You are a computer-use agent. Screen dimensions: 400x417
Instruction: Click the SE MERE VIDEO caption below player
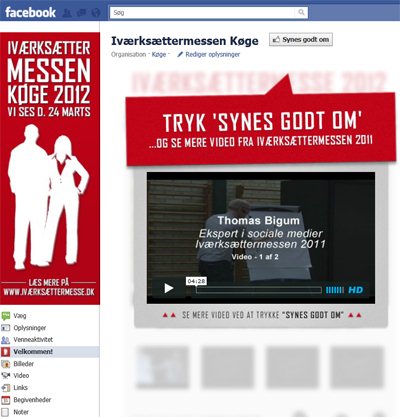tap(262, 315)
